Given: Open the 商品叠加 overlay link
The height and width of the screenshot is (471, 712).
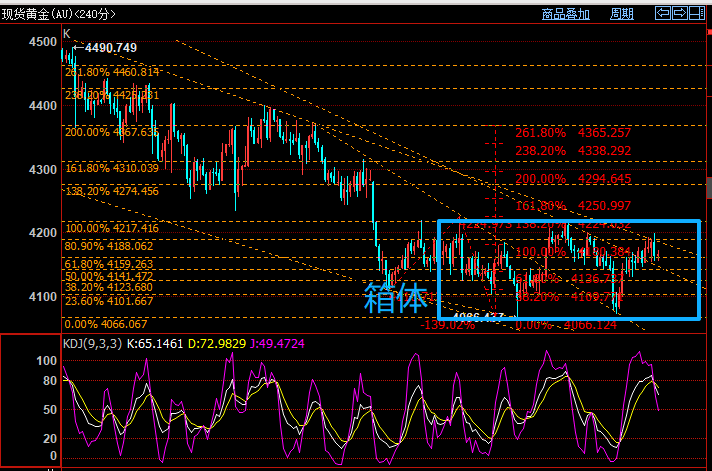Looking at the screenshot, I should click(x=566, y=14).
